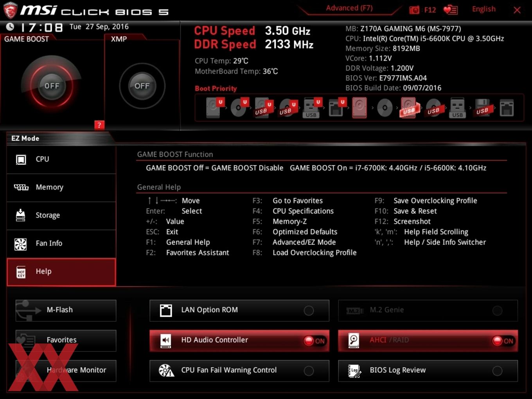Image resolution: width=532 pixels, height=399 pixels.
Task: Toggle the M.2 Genie option
Action: click(428, 311)
